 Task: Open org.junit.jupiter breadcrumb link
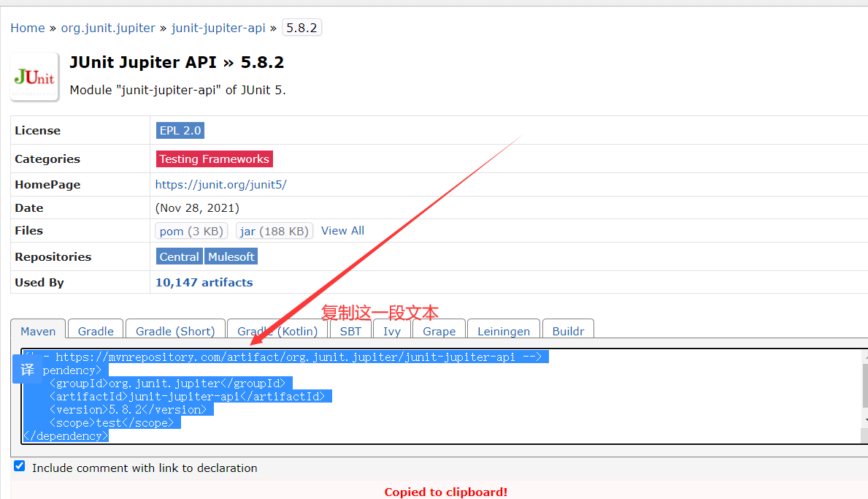point(108,28)
